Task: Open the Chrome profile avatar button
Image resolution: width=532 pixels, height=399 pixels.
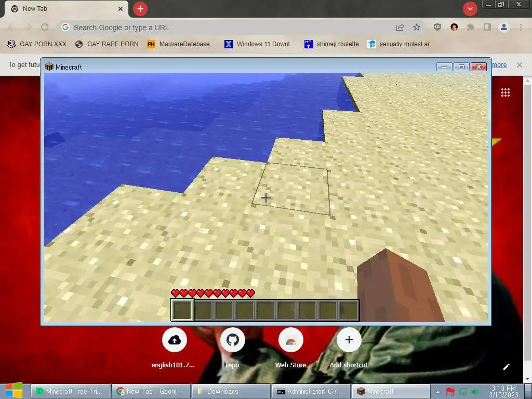Action: point(504,27)
